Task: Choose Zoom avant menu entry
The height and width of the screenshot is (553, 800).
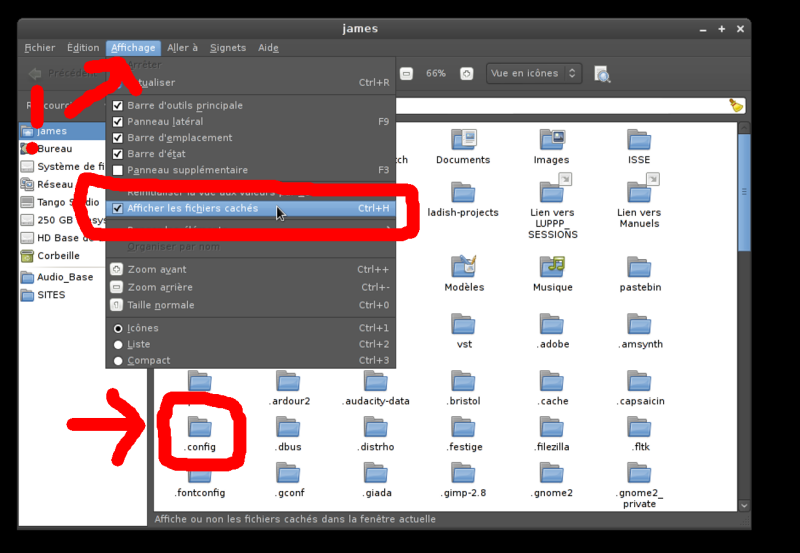Action: [251, 269]
